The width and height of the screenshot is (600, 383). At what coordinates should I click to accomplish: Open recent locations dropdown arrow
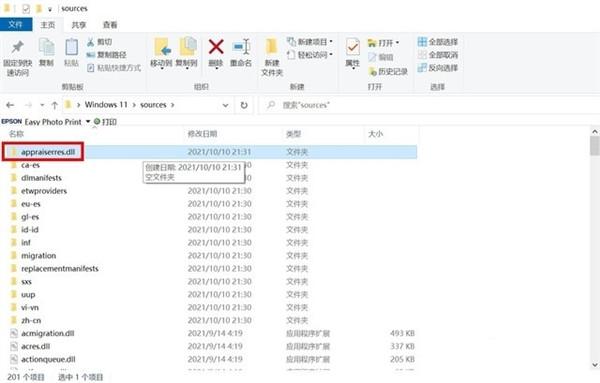tap(42, 105)
